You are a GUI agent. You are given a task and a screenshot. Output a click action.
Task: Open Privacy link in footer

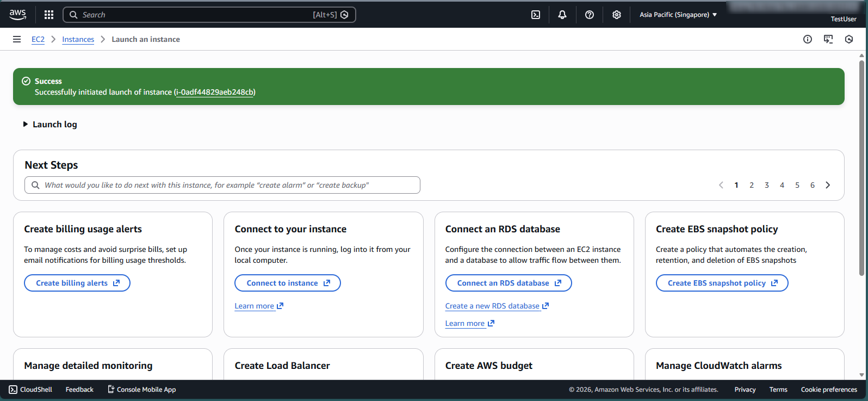tap(745, 390)
